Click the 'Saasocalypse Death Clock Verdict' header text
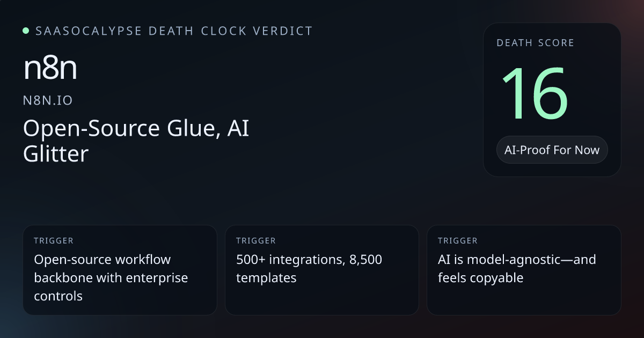This screenshot has width=644, height=338. click(174, 31)
